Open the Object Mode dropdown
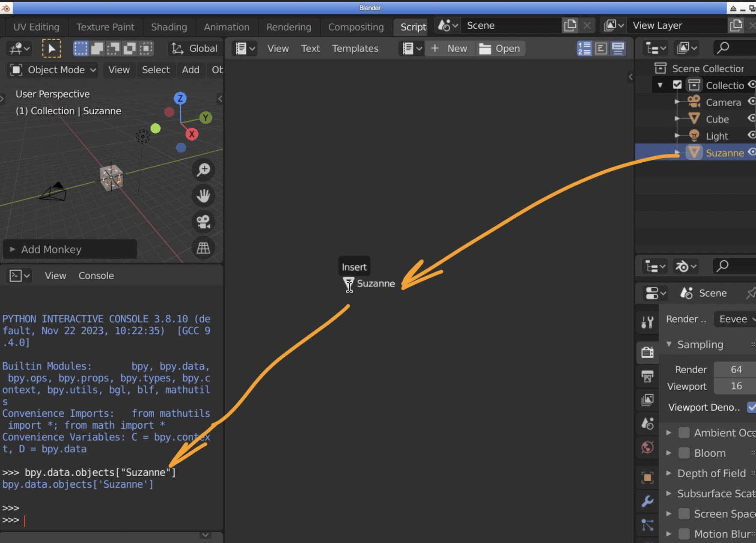756x543 pixels. (53, 70)
